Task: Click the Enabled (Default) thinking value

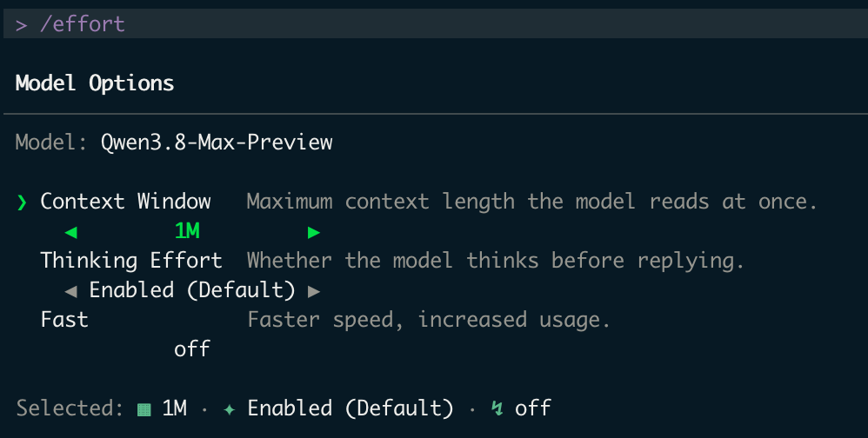Action: point(192,290)
